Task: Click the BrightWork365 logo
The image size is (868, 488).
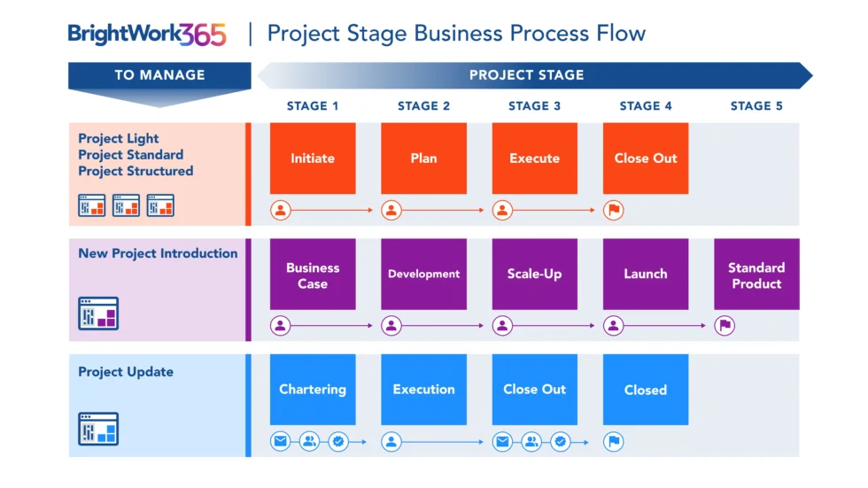Action: tap(147, 35)
